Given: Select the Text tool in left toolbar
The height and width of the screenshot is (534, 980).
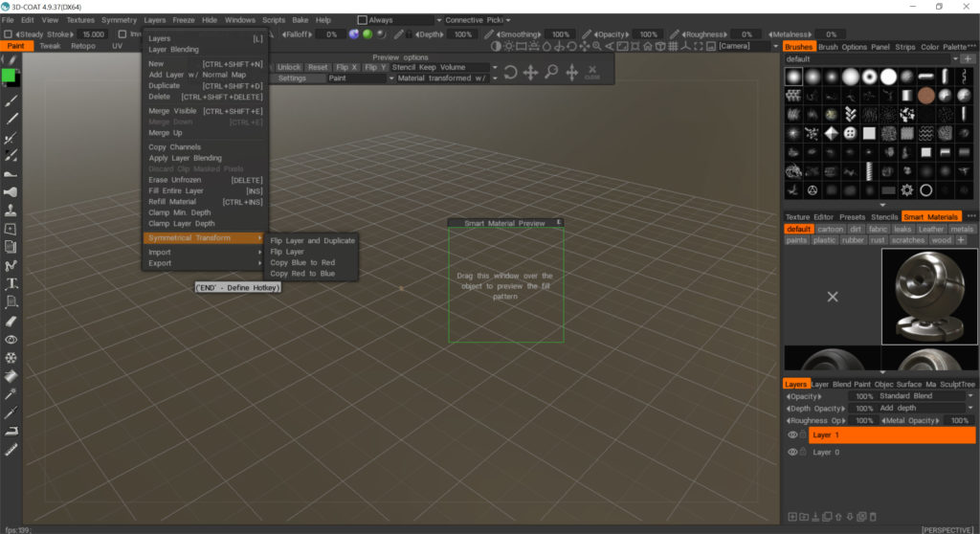Looking at the screenshot, I should tap(11, 284).
